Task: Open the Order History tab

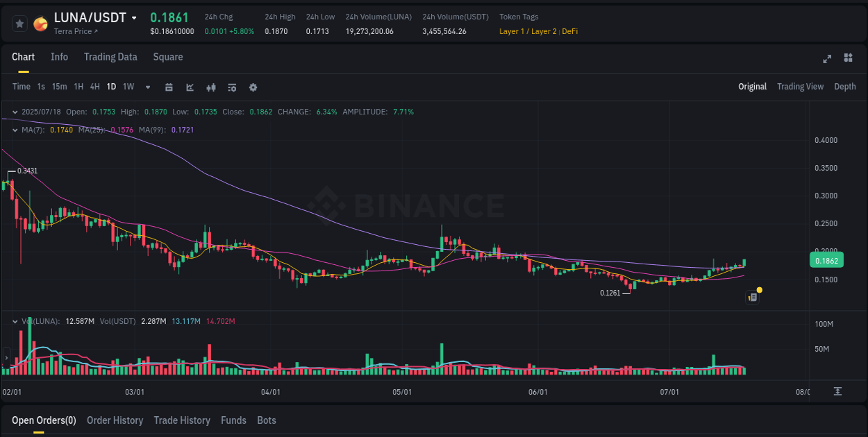Action: click(x=115, y=420)
